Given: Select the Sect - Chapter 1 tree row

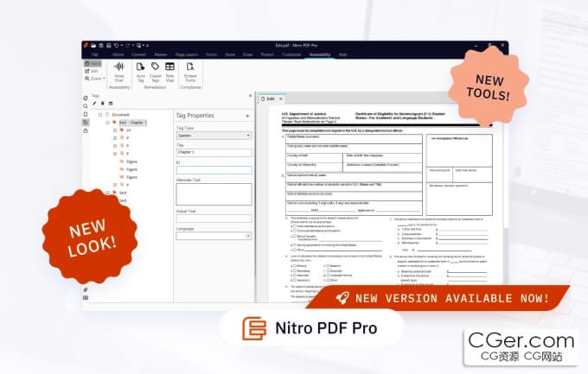Looking at the screenshot, I should (x=132, y=123).
